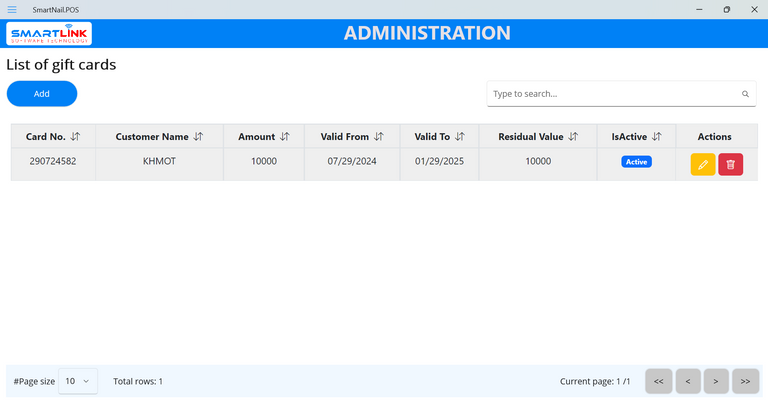Viewport: 768px width, 402px height.
Task: Go to first page button
Action: (658, 381)
